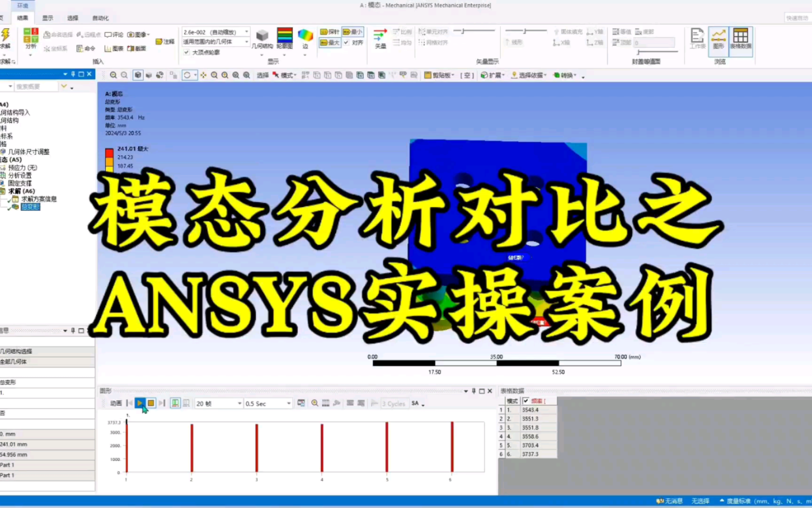Step to the previous animation frame
Viewport: 812px width, 508px height.
129,403
